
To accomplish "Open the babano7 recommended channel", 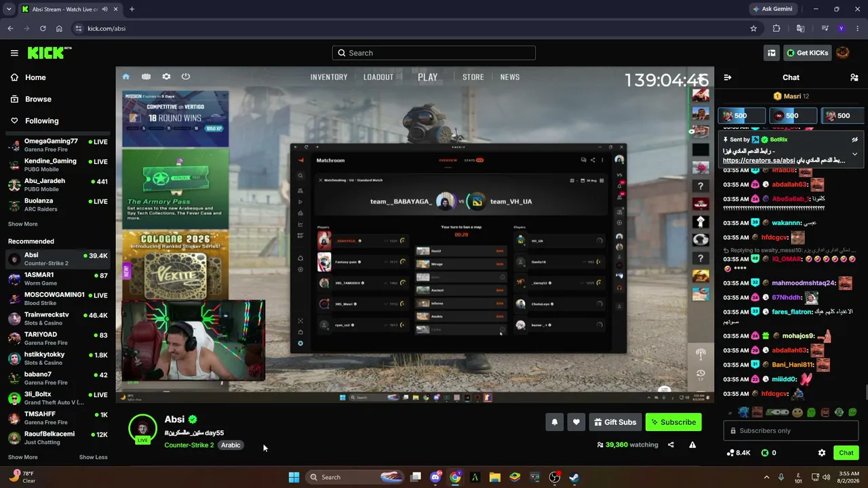I will click(x=58, y=378).
